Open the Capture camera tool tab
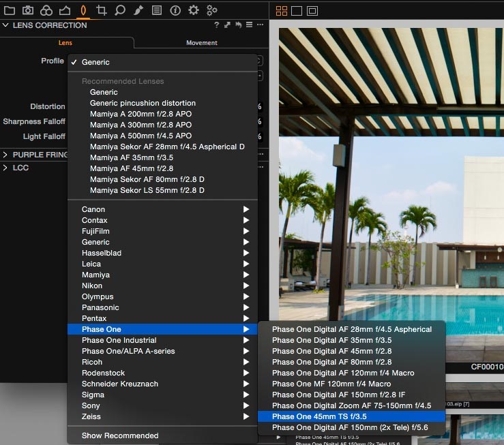The image size is (504, 445). (28, 10)
